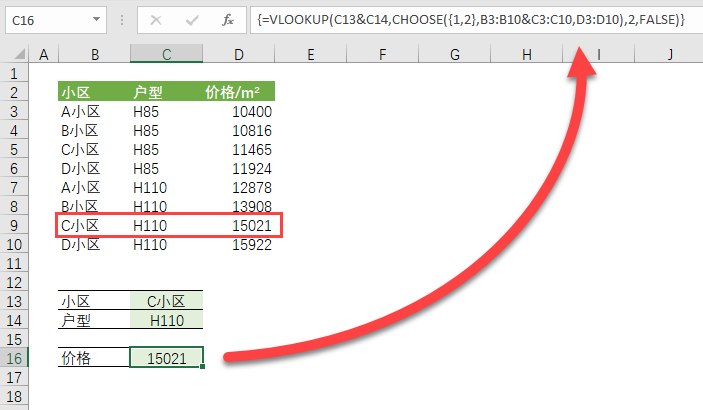Viewport: 703px width, 410px height.
Task: Click cell A小区 in row 3
Action: tap(94, 111)
